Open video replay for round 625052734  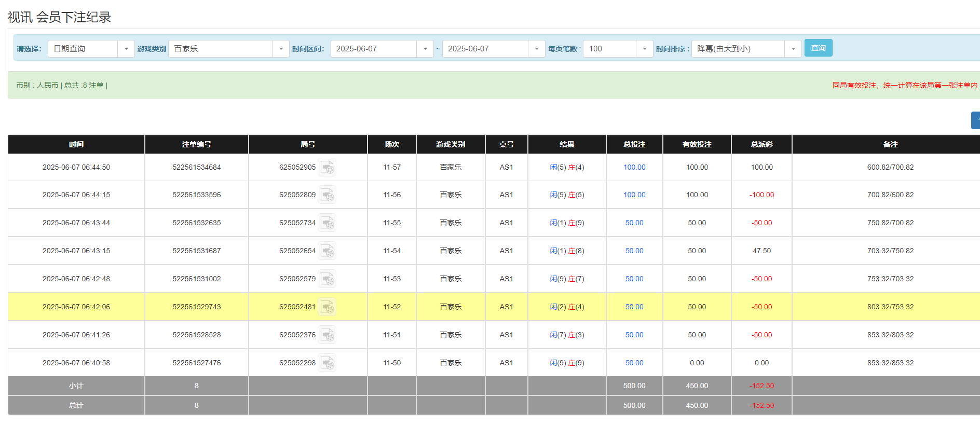(327, 223)
